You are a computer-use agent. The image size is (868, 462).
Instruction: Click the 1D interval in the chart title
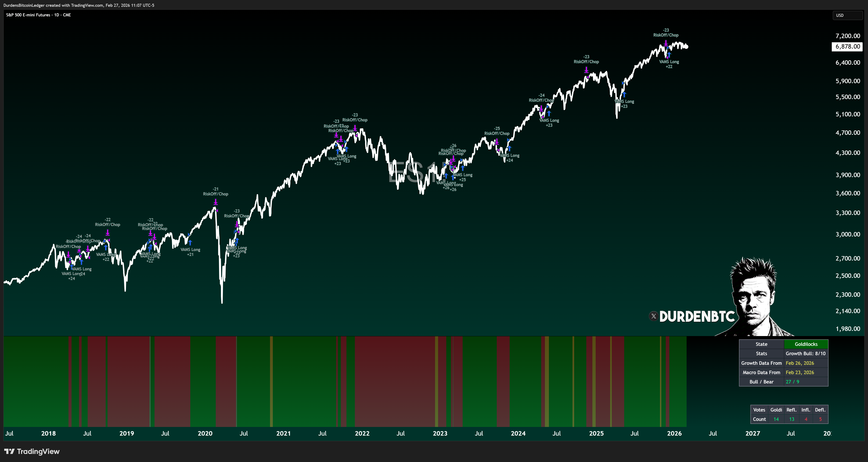[x=57, y=15]
